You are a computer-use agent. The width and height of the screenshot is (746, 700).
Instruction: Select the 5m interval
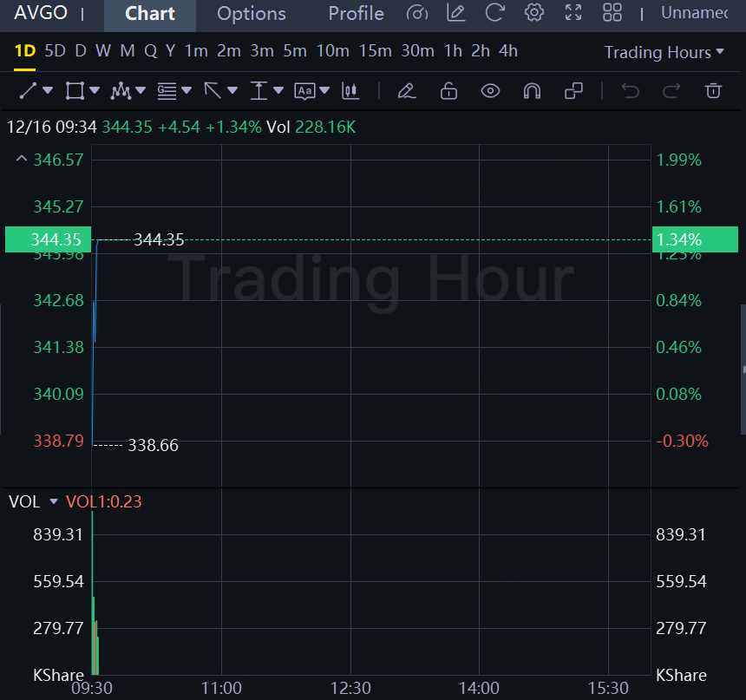(295, 50)
